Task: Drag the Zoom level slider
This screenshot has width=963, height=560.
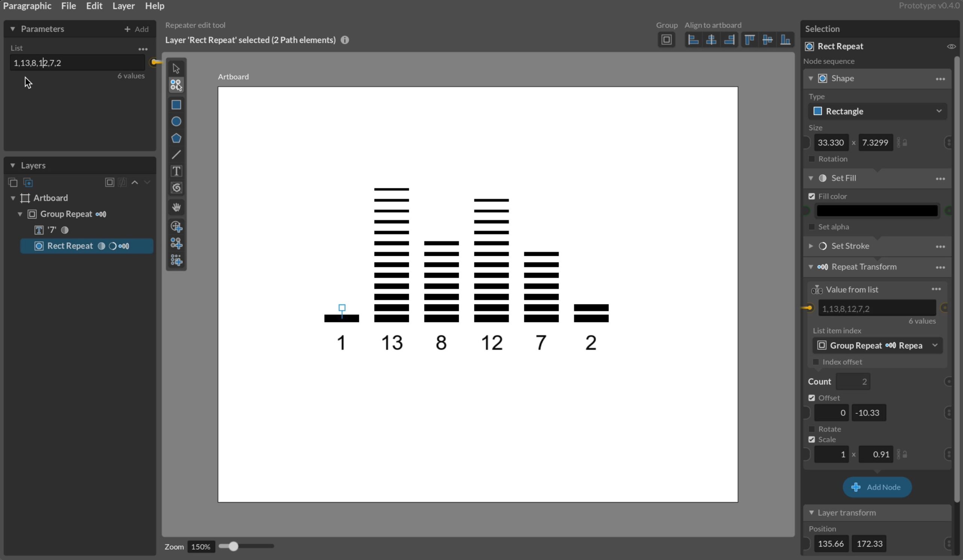Action: pyautogui.click(x=231, y=546)
